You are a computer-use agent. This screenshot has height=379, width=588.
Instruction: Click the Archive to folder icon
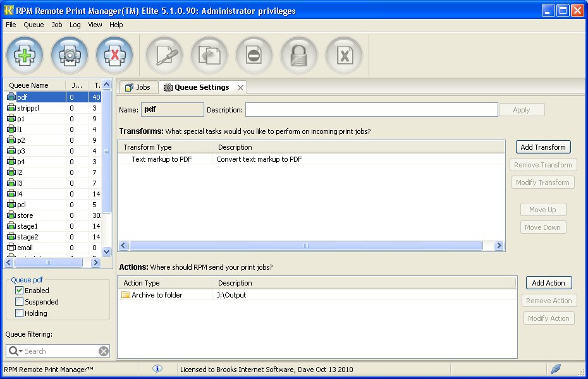pyautogui.click(x=125, y=295)
